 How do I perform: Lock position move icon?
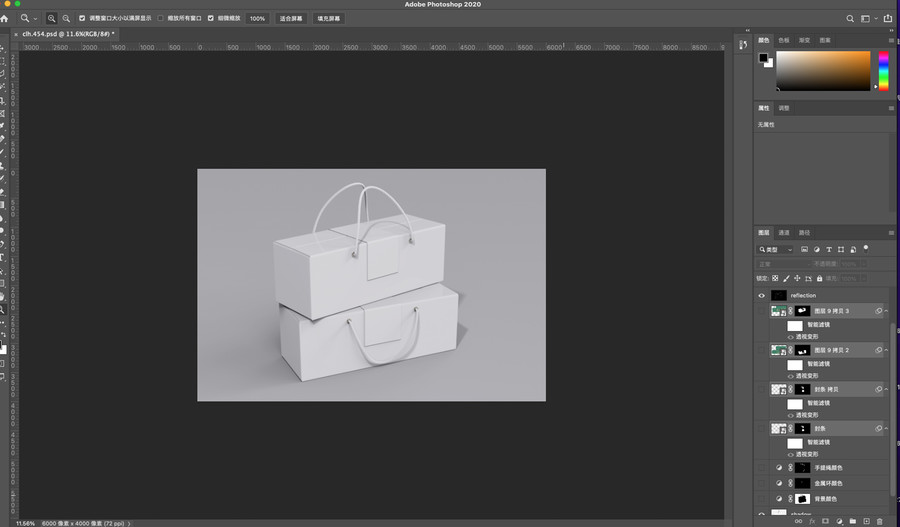(x=797, y=278)
